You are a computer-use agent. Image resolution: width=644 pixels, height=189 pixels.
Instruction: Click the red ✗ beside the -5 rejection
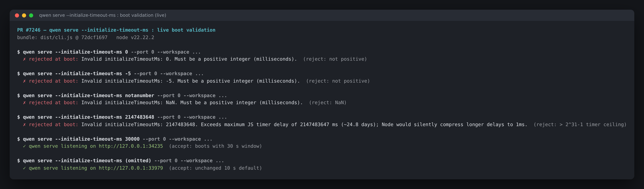tap(24, 81)
